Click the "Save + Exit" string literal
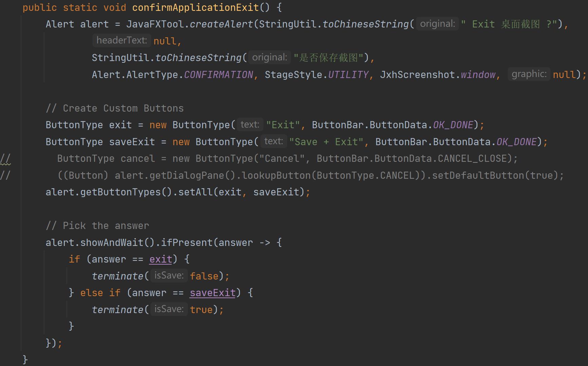The width and height of the screenshot is (588, 366). click(x=326, y=142)
